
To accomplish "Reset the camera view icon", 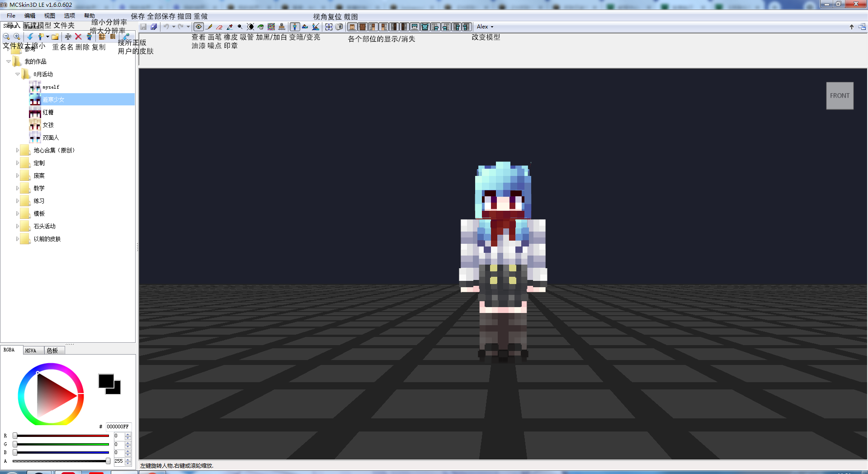I will point(329,27).
